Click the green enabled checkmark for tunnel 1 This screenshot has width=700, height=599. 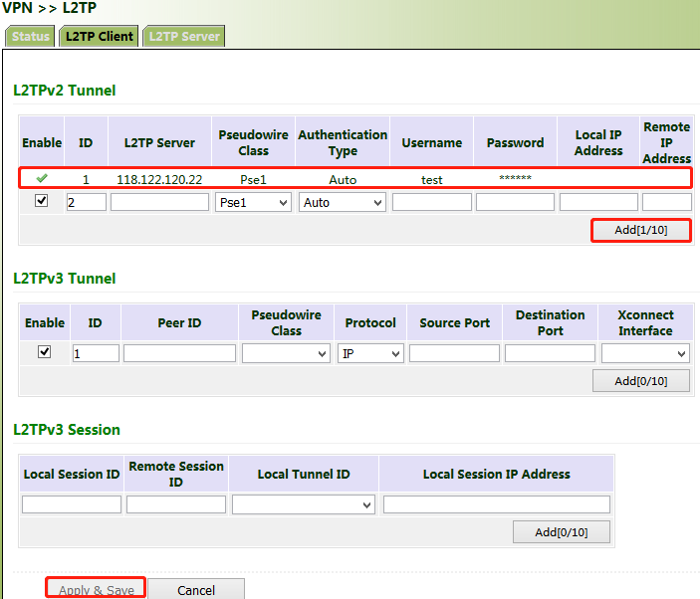(42, 179)
